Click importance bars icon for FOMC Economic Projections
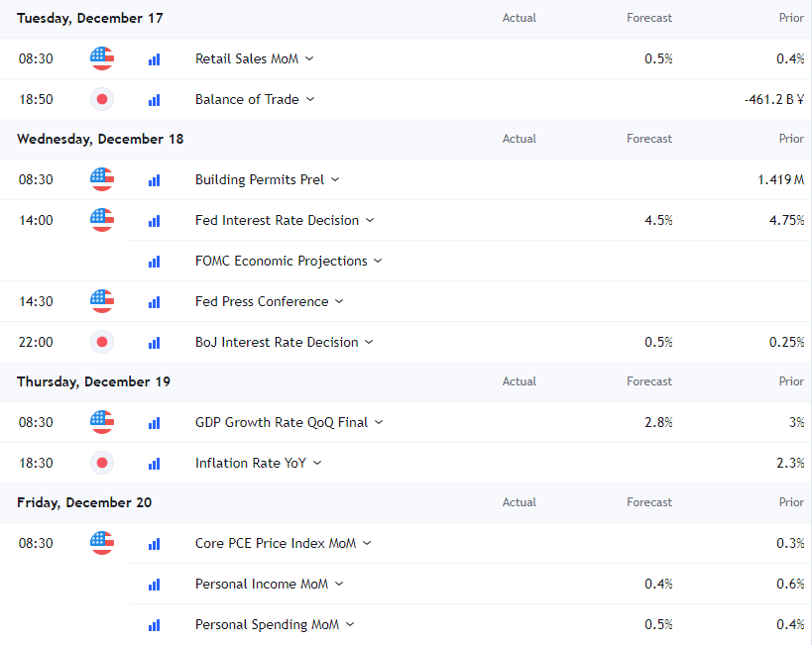The width and height of the screenshot is (812, 645). click(x=154, y=262)
